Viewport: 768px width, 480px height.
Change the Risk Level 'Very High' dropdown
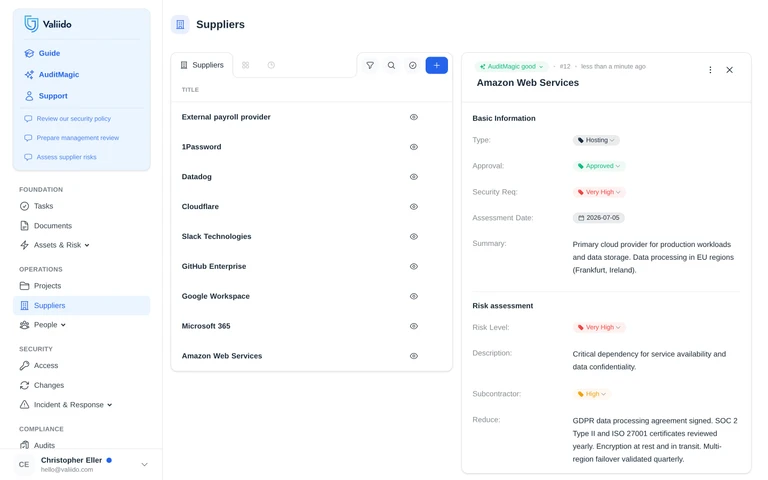point(599,327)
